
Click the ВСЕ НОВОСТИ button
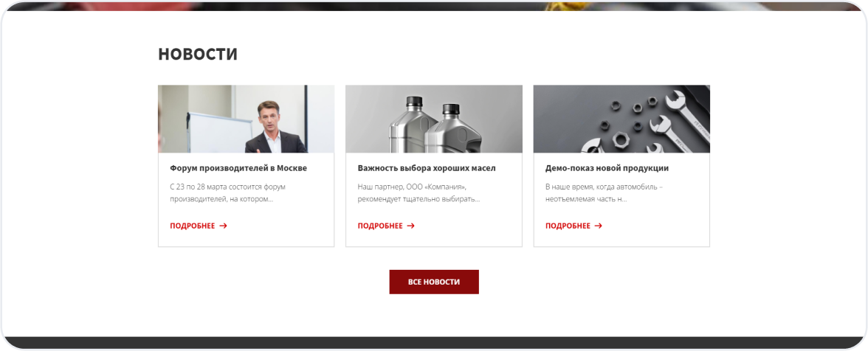point(434,282)
